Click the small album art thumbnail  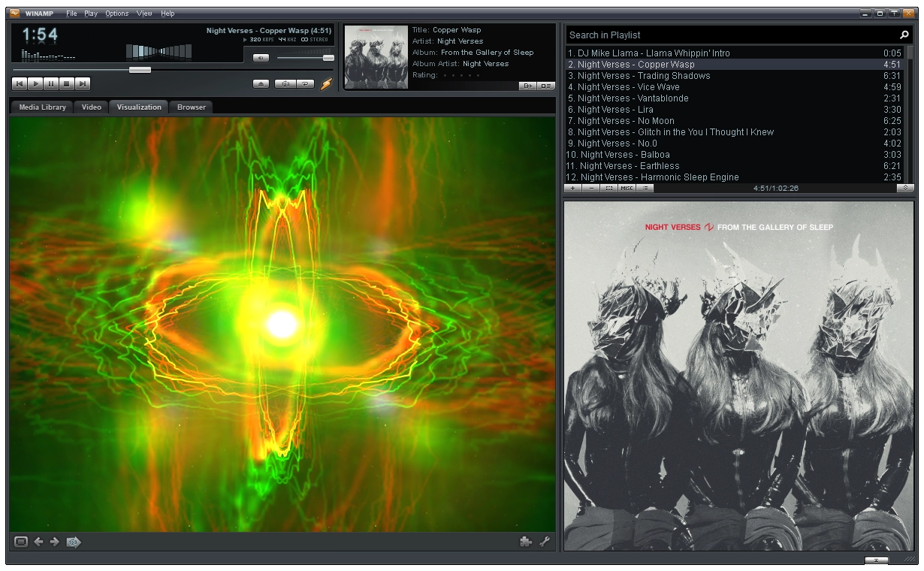click(376, 57)
